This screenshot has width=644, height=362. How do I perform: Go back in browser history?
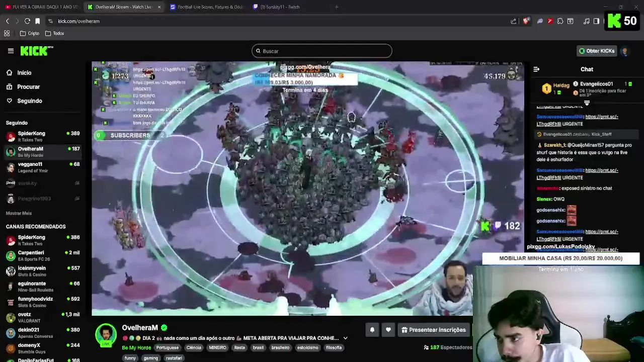(7, 21)
